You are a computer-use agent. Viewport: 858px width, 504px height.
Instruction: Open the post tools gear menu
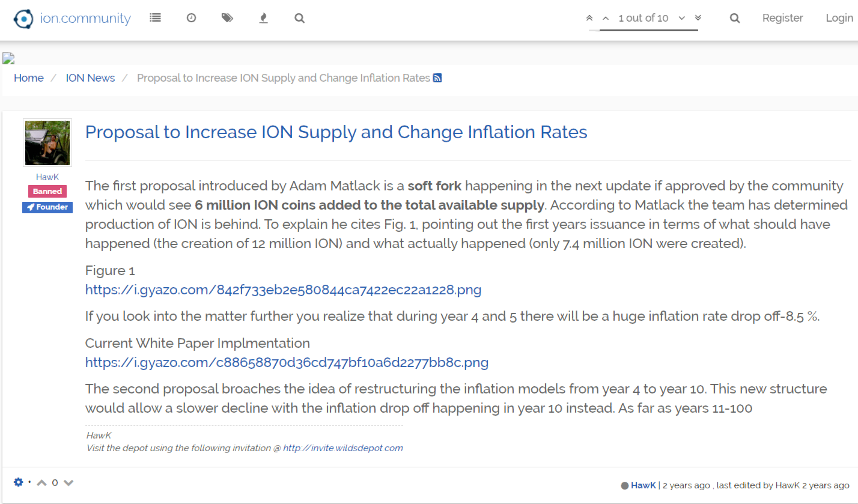(x=19, y=482)
